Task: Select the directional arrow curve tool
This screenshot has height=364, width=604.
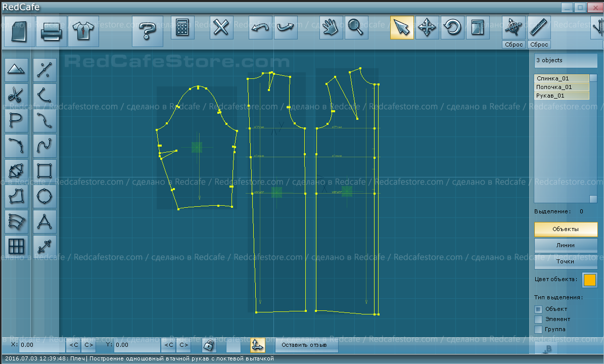Action: pos(16,146)
